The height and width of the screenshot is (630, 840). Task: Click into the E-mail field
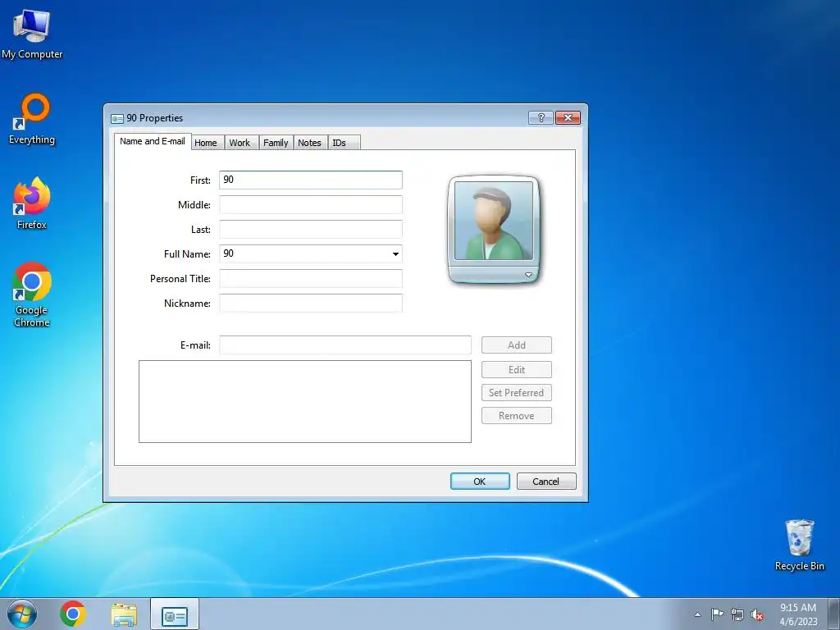[345, 345]
